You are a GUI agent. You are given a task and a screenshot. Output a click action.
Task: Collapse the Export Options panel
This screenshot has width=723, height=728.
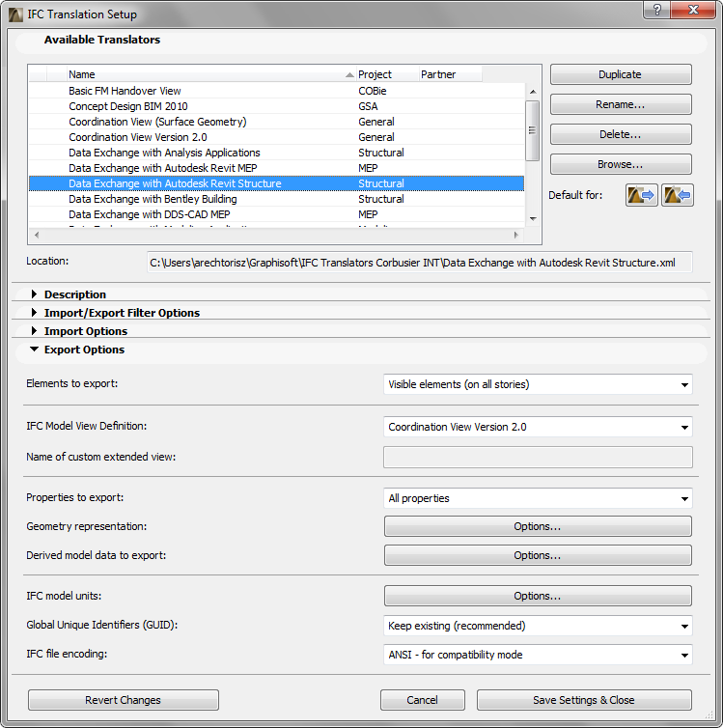pyautogui.click(x=34, y=350)
